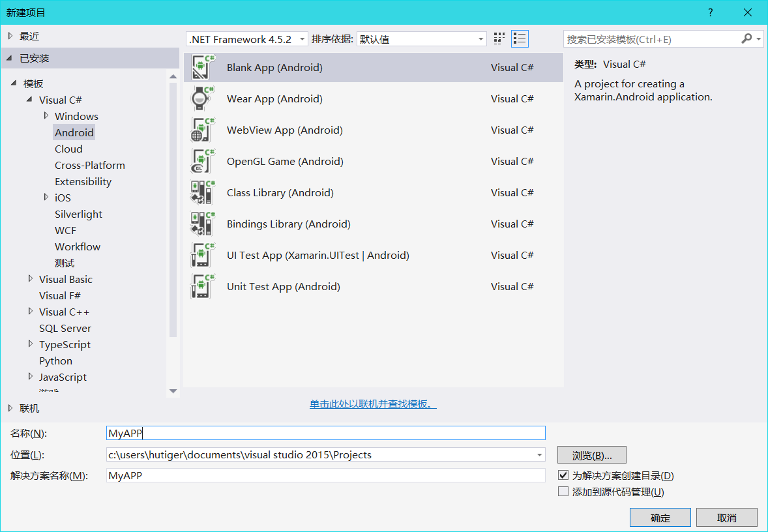Image resolution: width=768 pixels, height=532 pixels.
Task: Pick the OpenGL Game (Android) icon
Action: click(x=203, y=161)
